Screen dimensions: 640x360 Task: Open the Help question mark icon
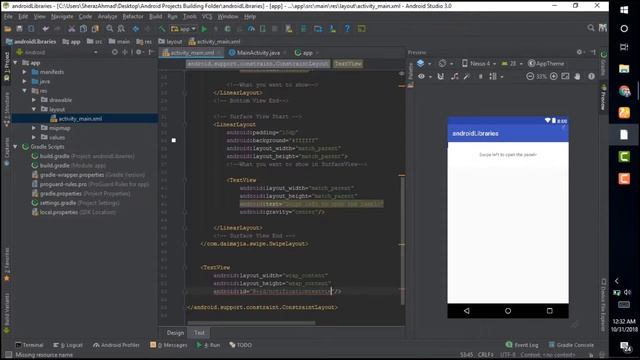pos(347,29)
